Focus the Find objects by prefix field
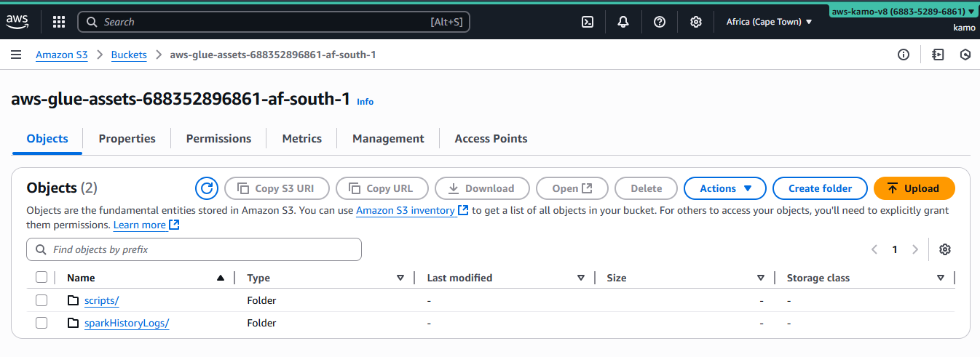The width and height of the screenshot is (980, 357). (194, 249)
